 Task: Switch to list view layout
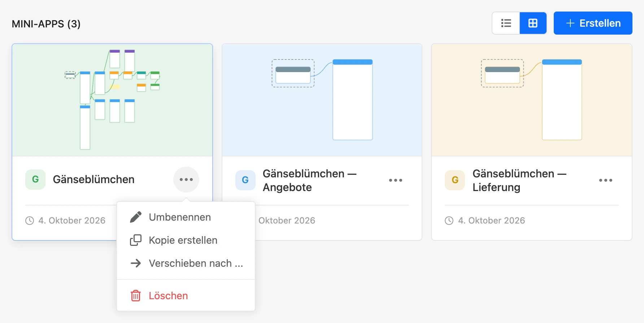pos(506,23)
